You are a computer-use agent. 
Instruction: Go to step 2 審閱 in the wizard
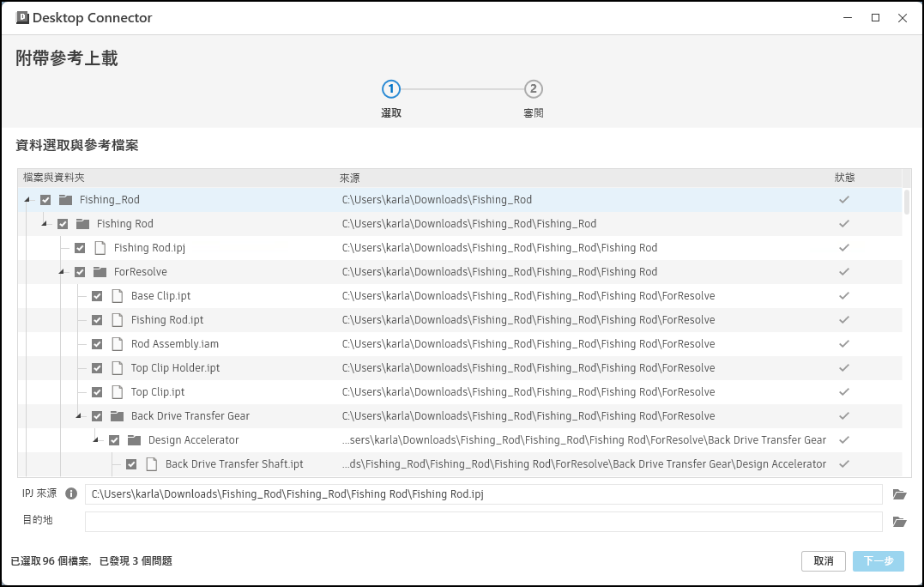tap(533, 89)
